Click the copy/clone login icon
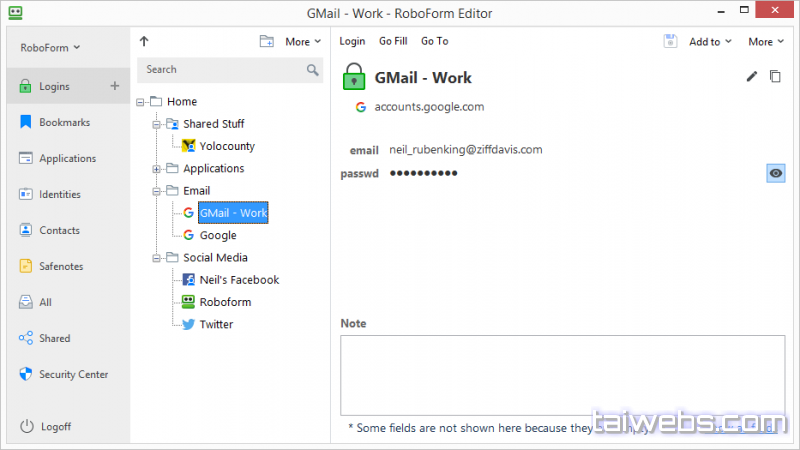 click(x=775, y=77)
